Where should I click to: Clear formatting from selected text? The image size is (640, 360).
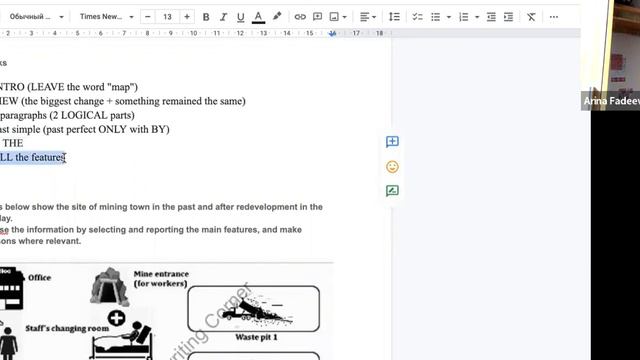(531, 17)
